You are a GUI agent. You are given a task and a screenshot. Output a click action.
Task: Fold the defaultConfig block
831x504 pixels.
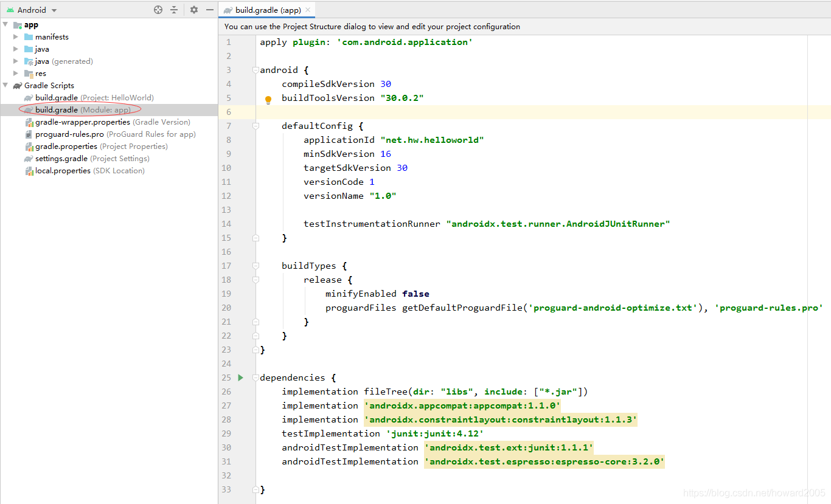256,126
